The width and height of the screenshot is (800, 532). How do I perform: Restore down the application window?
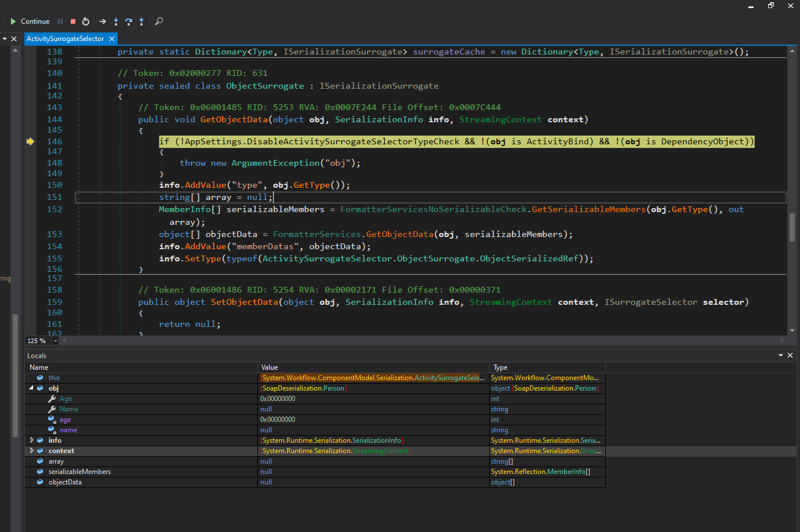771,5
